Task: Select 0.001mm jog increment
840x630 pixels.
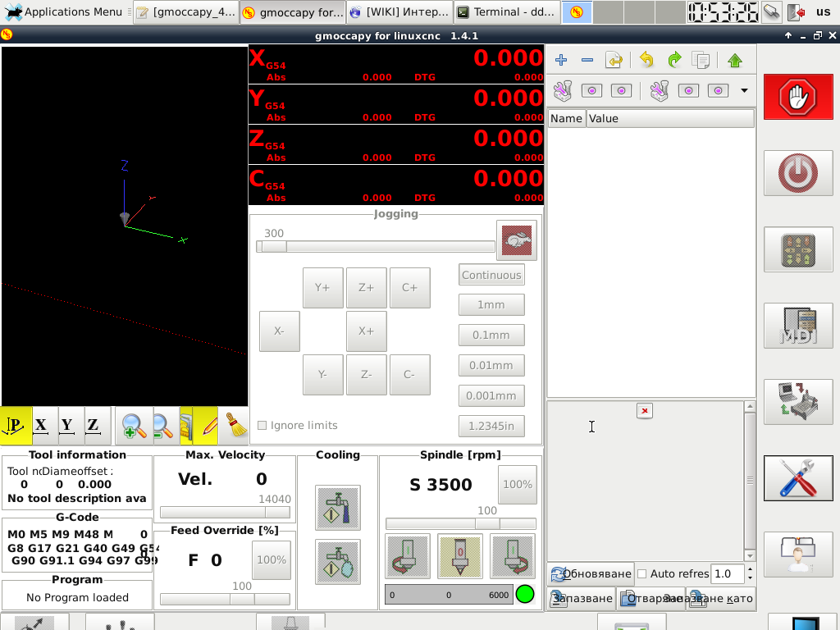Action: (x=491, y=396)
